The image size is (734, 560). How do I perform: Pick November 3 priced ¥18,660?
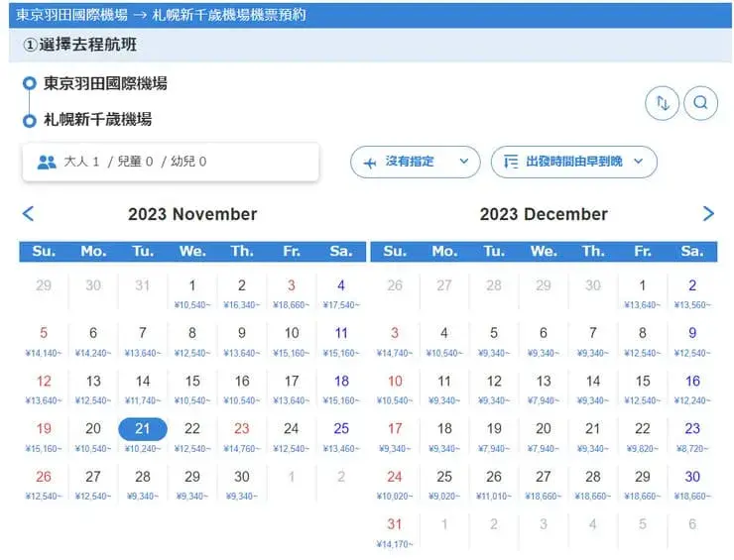tap(292, 292)
